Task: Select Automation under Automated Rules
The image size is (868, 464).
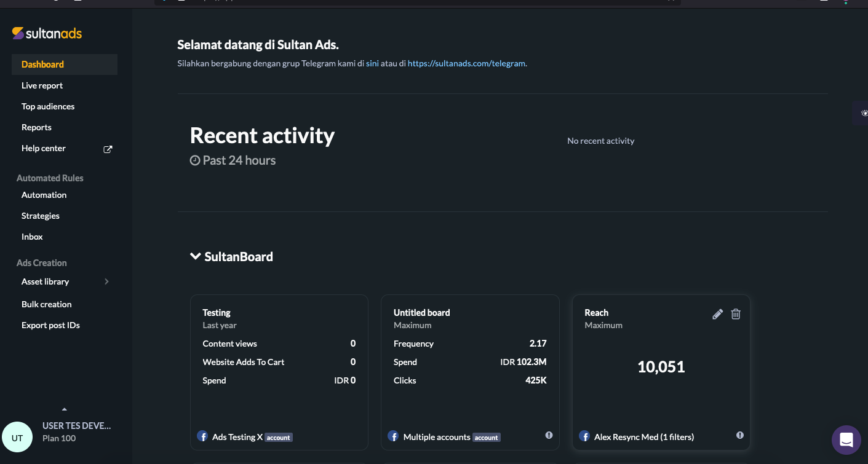Action: [44, 195]
